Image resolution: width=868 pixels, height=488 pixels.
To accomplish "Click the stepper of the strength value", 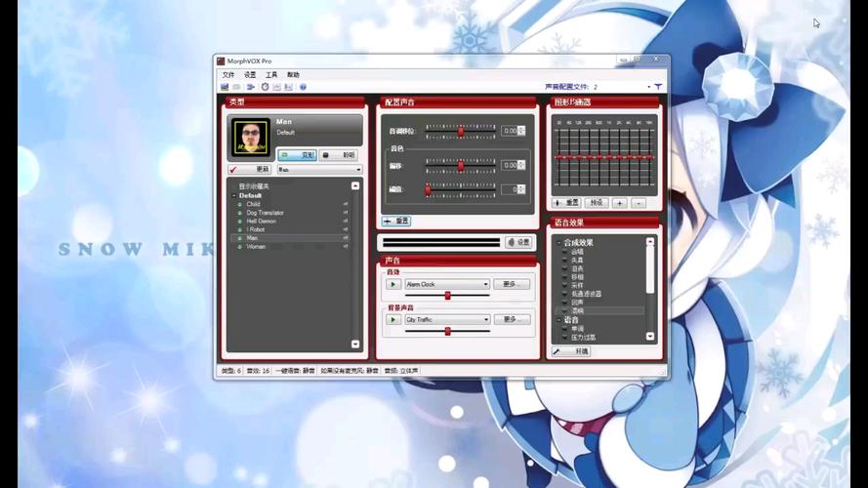I will click(x=521, y=189).
